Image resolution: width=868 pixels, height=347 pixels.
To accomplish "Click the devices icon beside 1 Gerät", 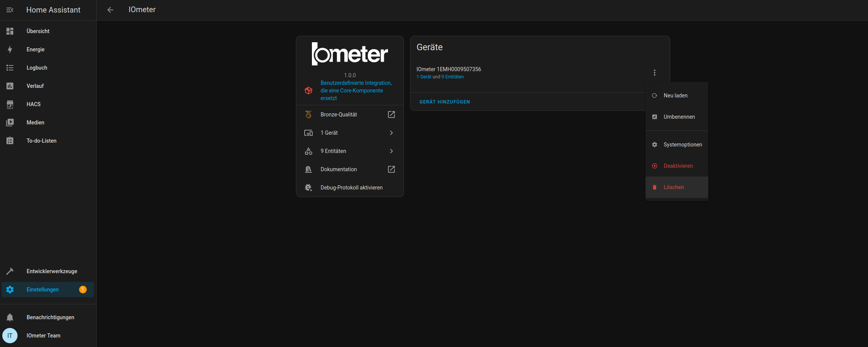I will (308, 133).
